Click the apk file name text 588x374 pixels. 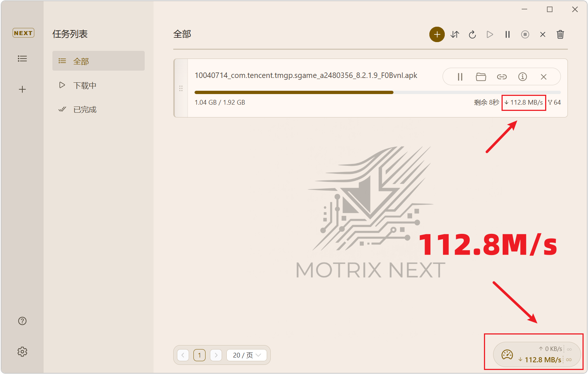click(306, 75)
